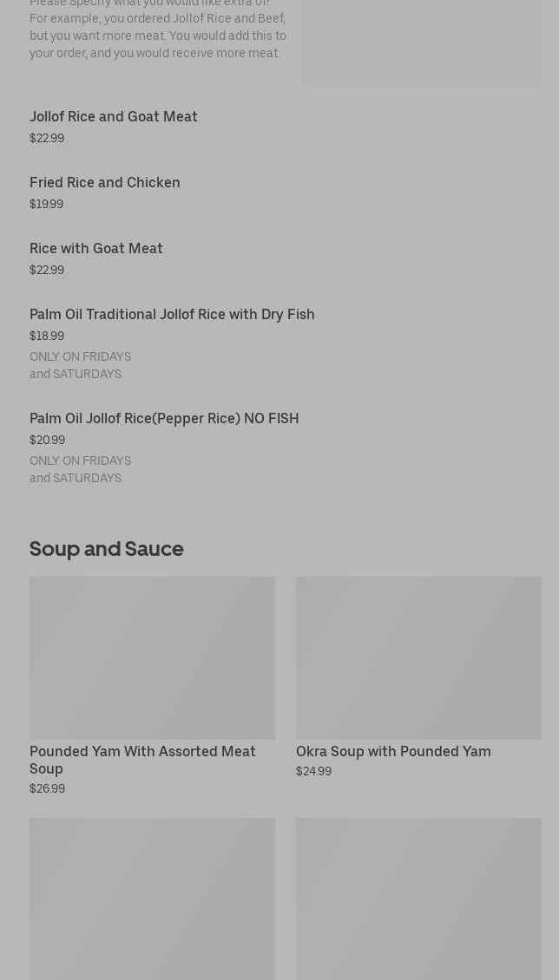Click the Soup and Sauce section heading
Image resolution: width=559 pixels, height=980 pixels.
coord(107,549)
